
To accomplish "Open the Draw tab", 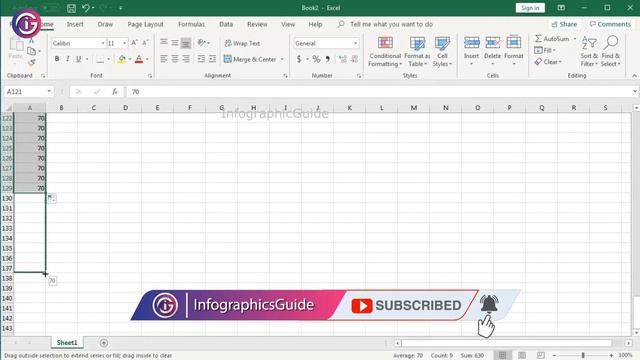I will [105, 24].
